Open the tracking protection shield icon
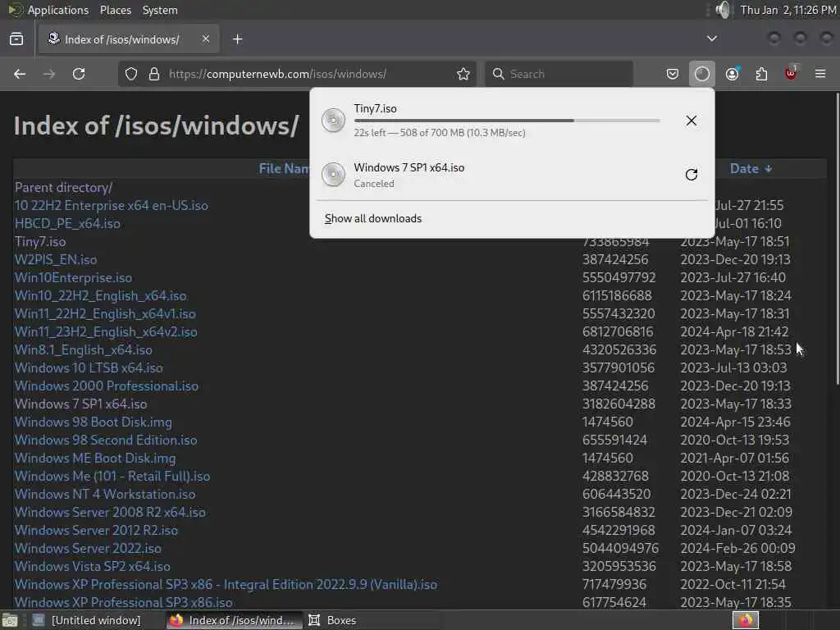840x630 pixels. click(131, 74)
